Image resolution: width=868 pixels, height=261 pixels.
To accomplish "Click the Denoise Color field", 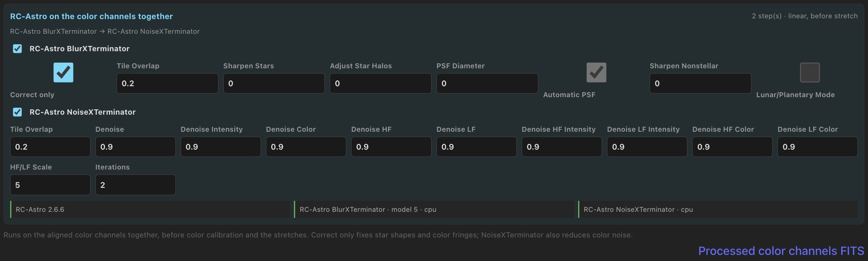I will point(306,147).
